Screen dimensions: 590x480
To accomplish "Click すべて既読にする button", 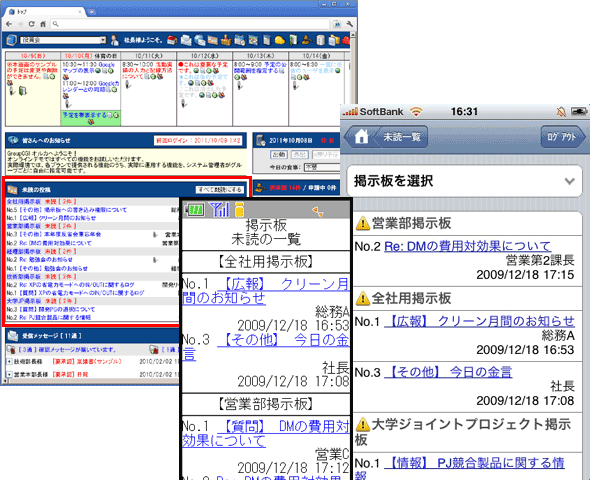I will (x=220, y=190).
